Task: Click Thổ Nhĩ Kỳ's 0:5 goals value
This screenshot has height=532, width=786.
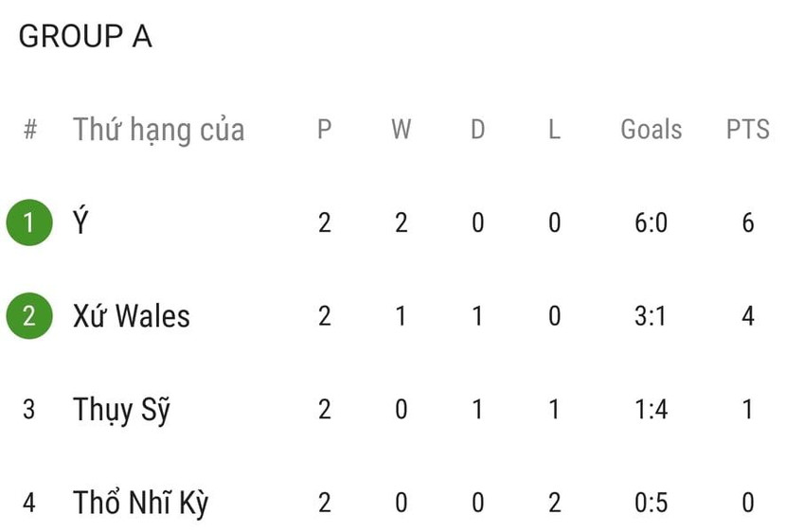Action: pos(651,503)
